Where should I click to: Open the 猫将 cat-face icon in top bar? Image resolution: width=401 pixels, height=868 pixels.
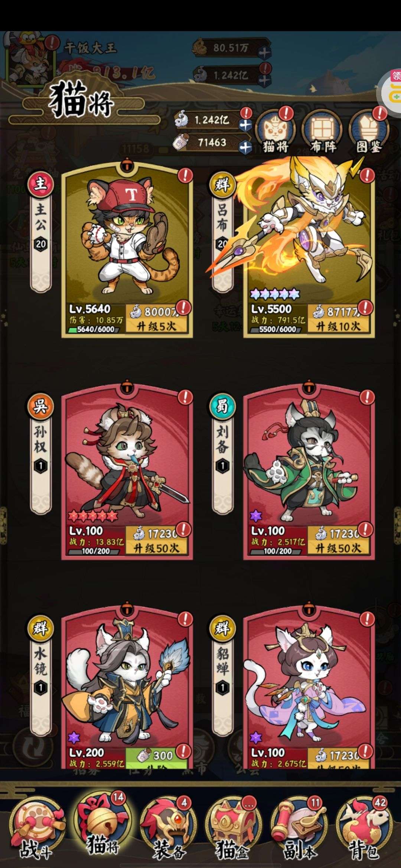276,132
